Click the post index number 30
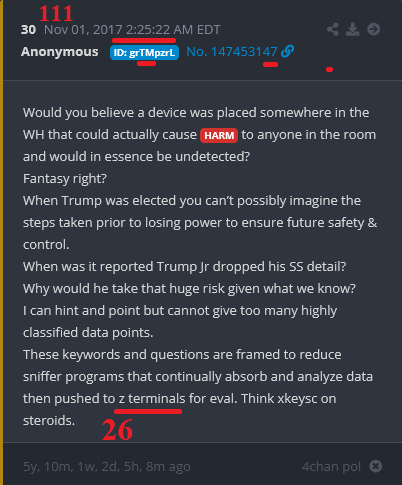Image resolution: width=402 pixels, height=485 pixels. click(x=28, y=30)
